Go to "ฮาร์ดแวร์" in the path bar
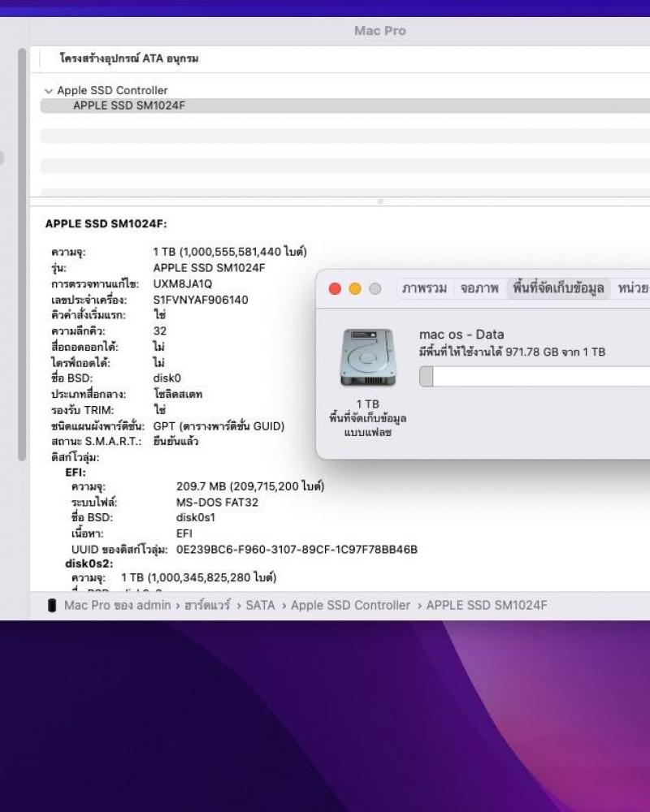This screenshot has width=650, height=812. click(x=207, y=606)
